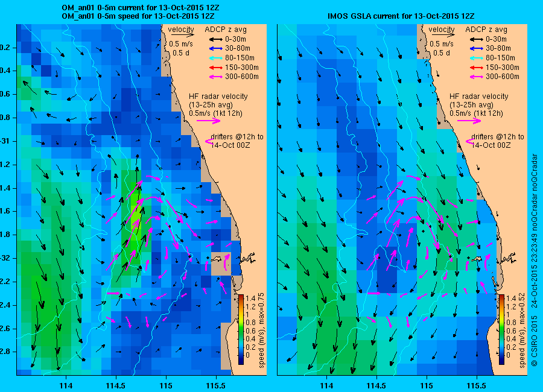Click latitude label -32 on the vertical axis
The image size is (543, 392).
point(4,258)
